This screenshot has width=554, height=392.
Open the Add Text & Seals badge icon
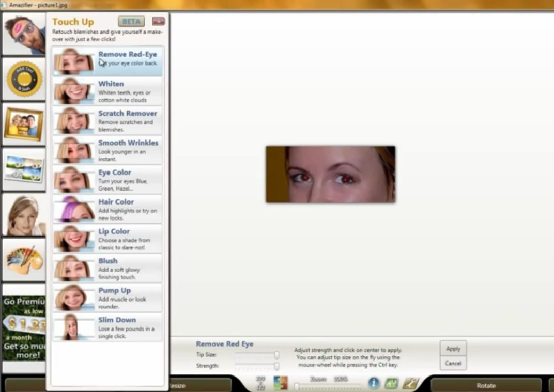point(24,79)
